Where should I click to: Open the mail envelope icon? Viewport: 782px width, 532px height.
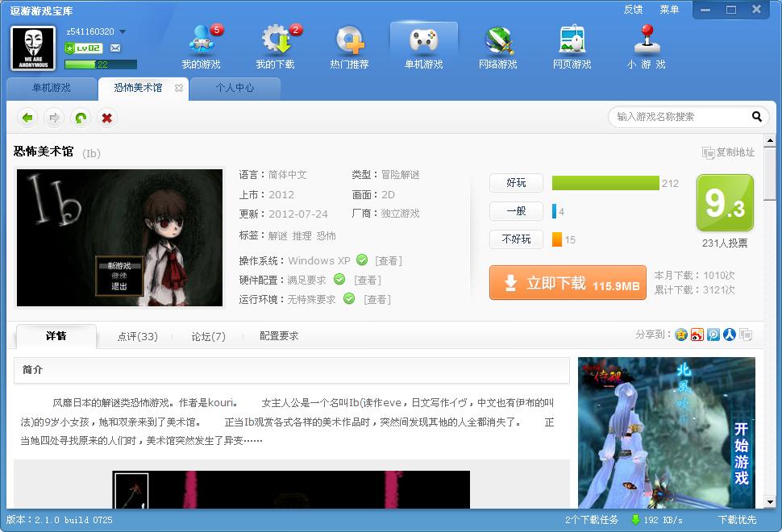(115, 48)
